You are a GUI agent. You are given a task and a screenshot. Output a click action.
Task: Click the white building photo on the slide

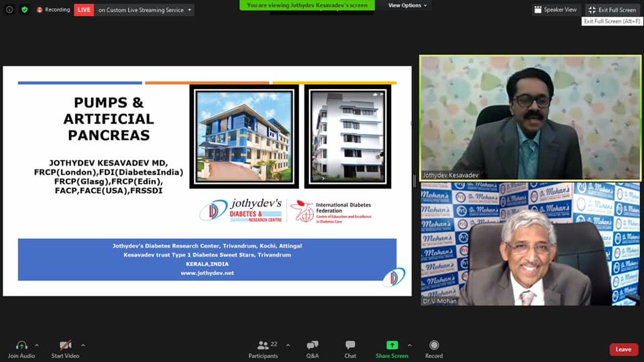348,137
